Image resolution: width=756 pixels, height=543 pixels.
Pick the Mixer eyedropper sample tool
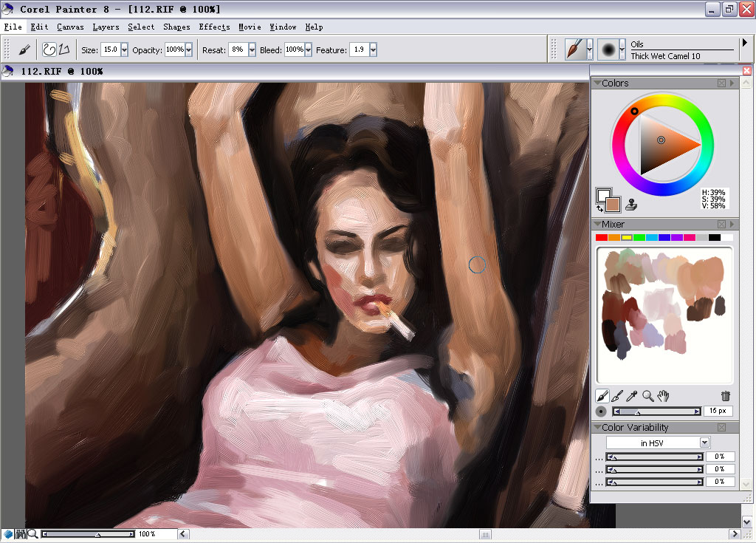click(x=632, y=396)
